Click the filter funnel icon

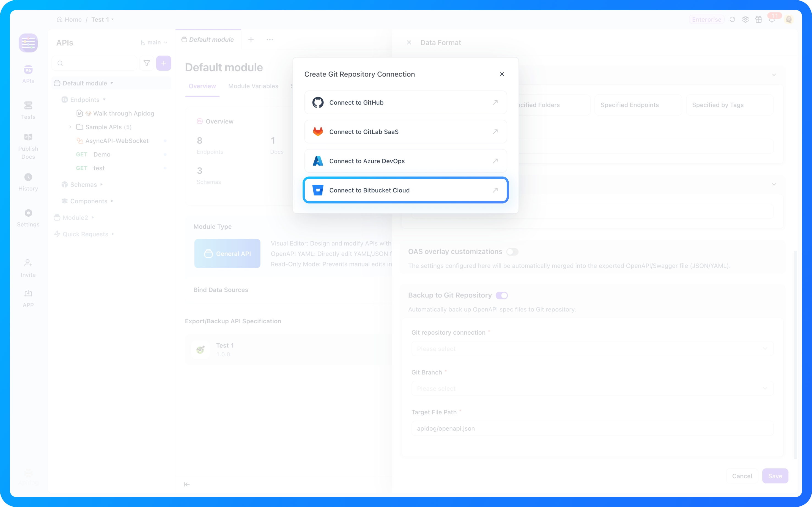[x=147, y=63]
